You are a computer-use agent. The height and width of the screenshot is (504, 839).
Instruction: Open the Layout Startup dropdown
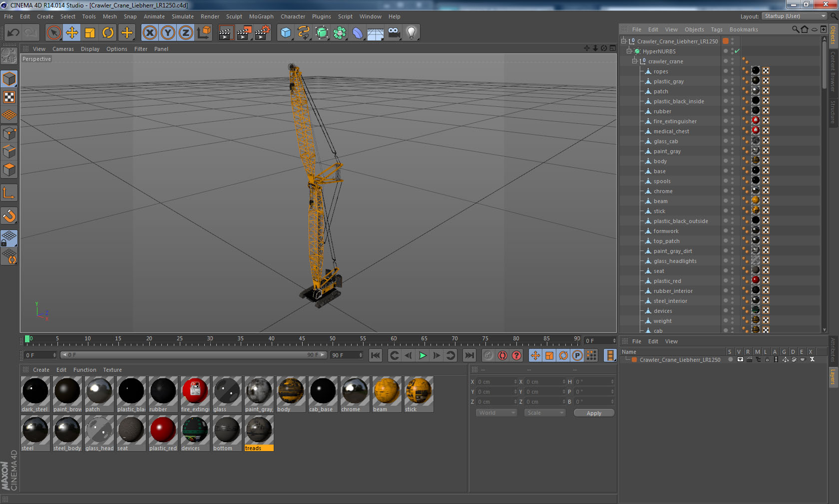coord(795,16)
